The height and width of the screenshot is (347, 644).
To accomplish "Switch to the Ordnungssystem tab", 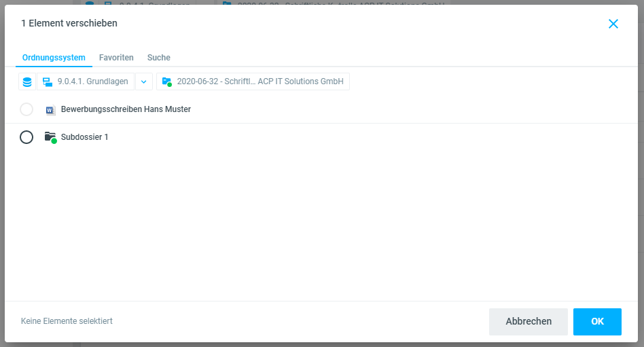I will (54, 58).
